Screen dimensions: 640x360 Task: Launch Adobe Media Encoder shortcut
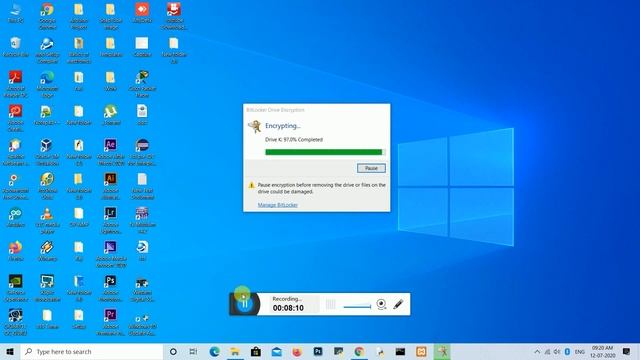(x=111, y=254)
